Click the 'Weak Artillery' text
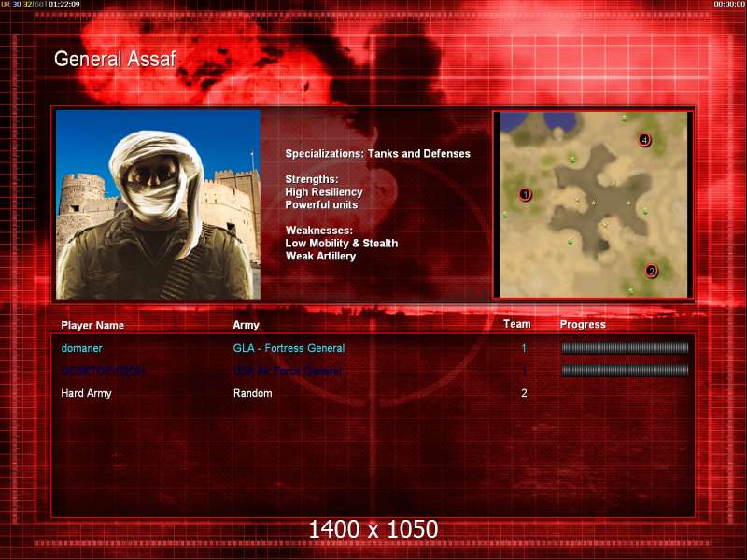This screenshot has width=747, height=560. click(x=320, y=256)
